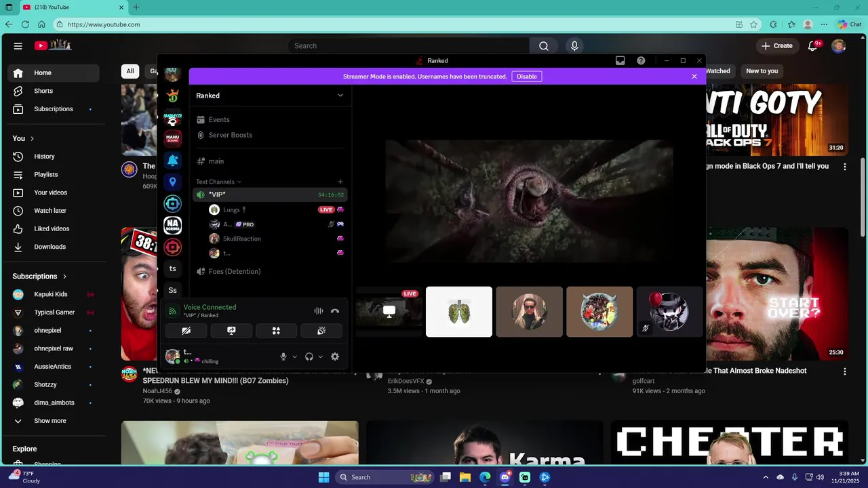Open YouTube Subscriptions in sidebar

54,109
